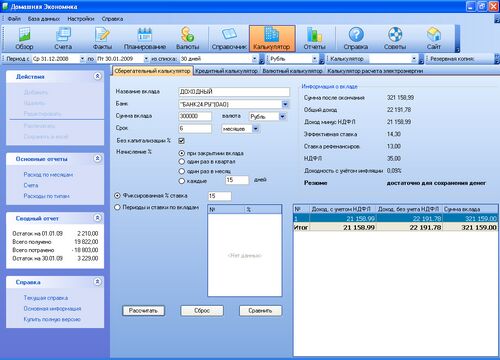Open the Текущая справка link
The height and width of the screenshot is (360, 500).
click(x=46, y=298)
